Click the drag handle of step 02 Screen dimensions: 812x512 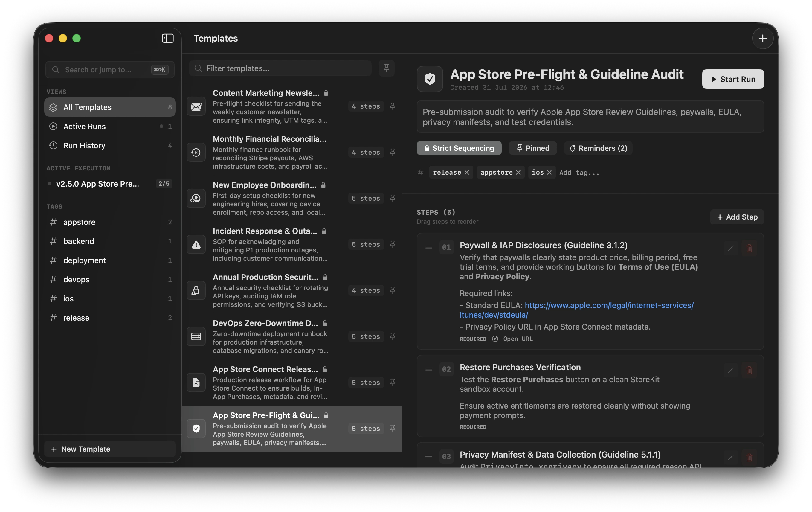pyautogui.click(x=429, y=369)
